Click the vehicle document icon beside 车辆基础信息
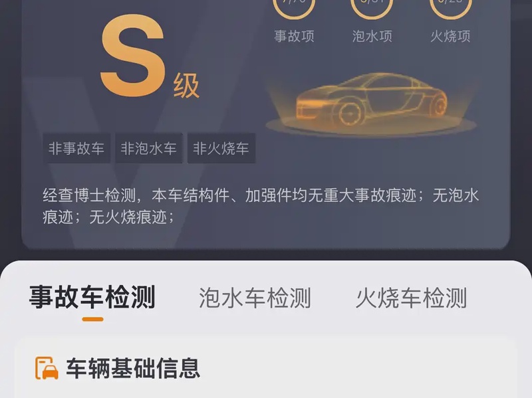This screenshot has width=532, height=398. coord(47,368)
